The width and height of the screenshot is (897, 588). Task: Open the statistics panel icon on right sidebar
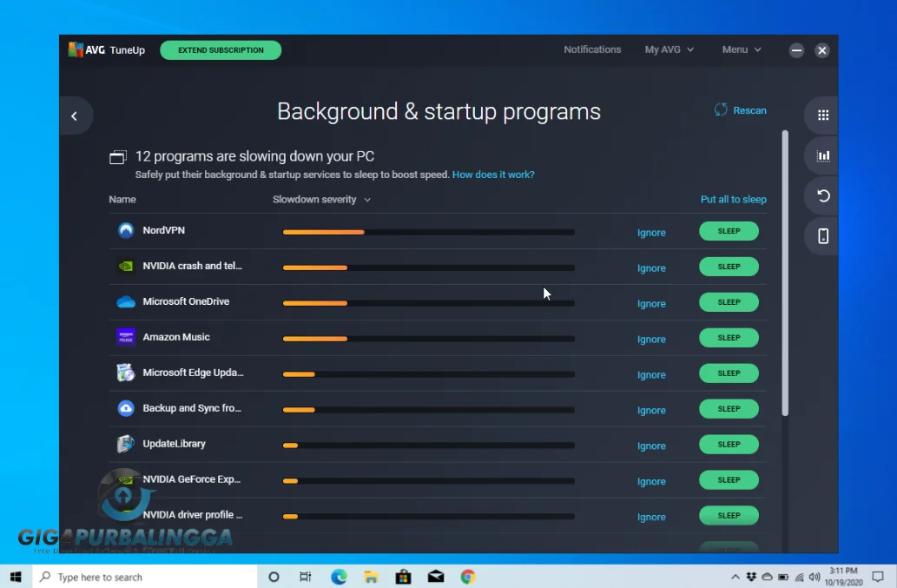tap(821, 155)
